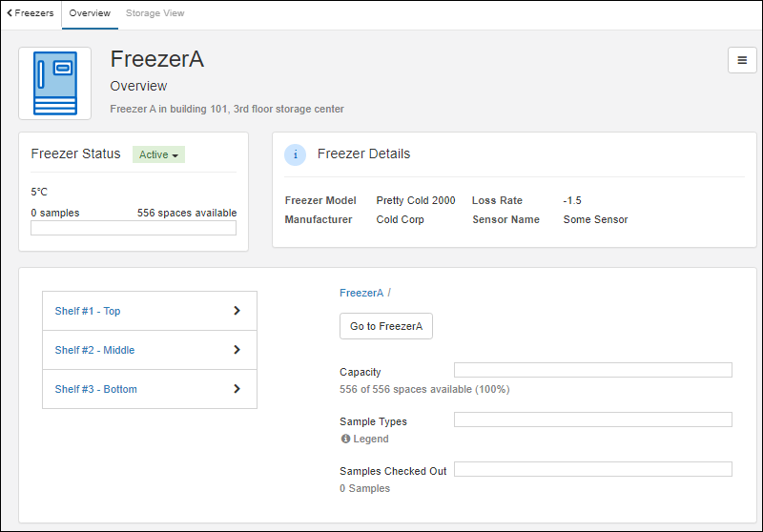Expand Shelf #3 - Bottom chevron arrow
The height and width of the screenshot is (532, 763).
(237, 389)
